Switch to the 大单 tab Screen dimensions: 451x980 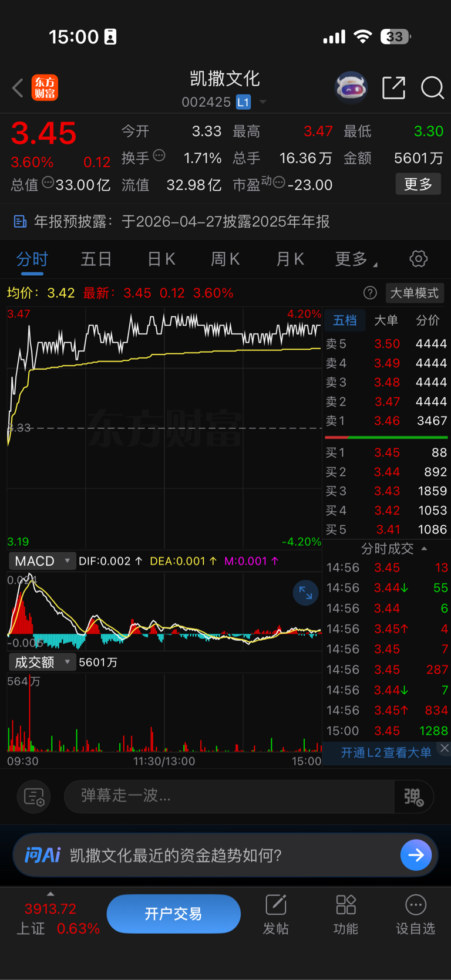386,320
